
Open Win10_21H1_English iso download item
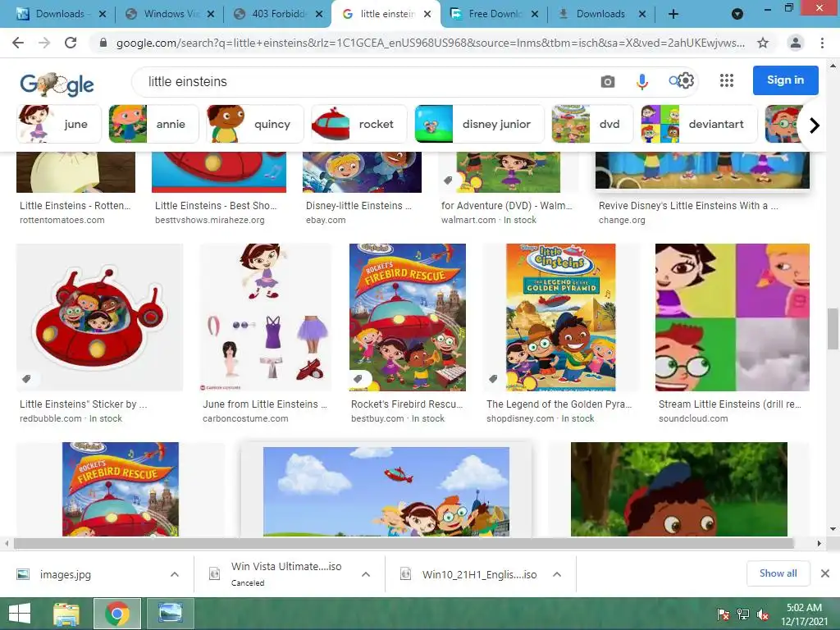(x=478, y=574)
